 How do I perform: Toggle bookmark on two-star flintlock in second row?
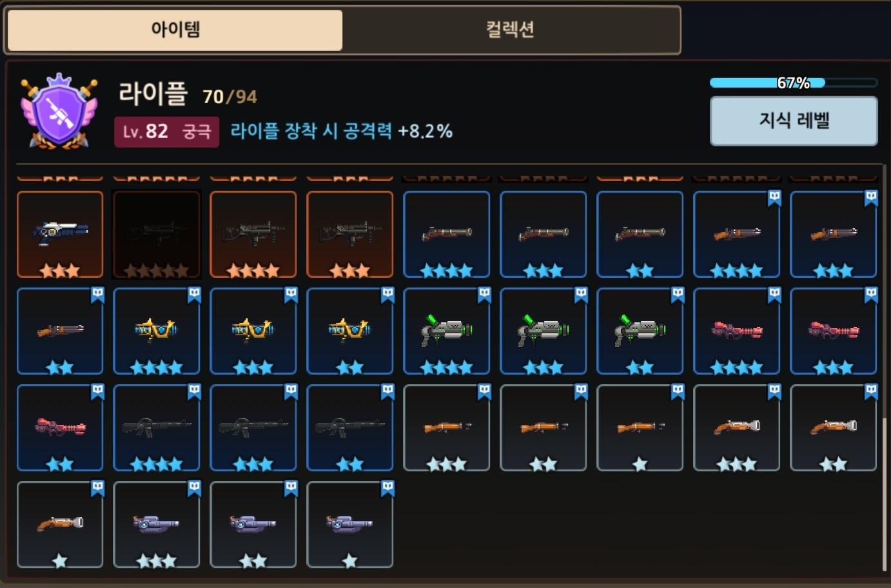(x=97, y=295)
